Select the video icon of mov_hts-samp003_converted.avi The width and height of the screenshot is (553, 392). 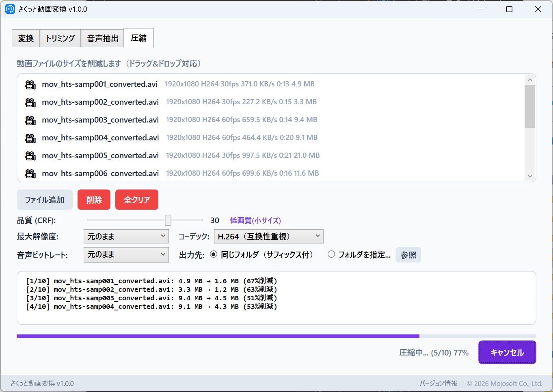(x=30, y=120)
